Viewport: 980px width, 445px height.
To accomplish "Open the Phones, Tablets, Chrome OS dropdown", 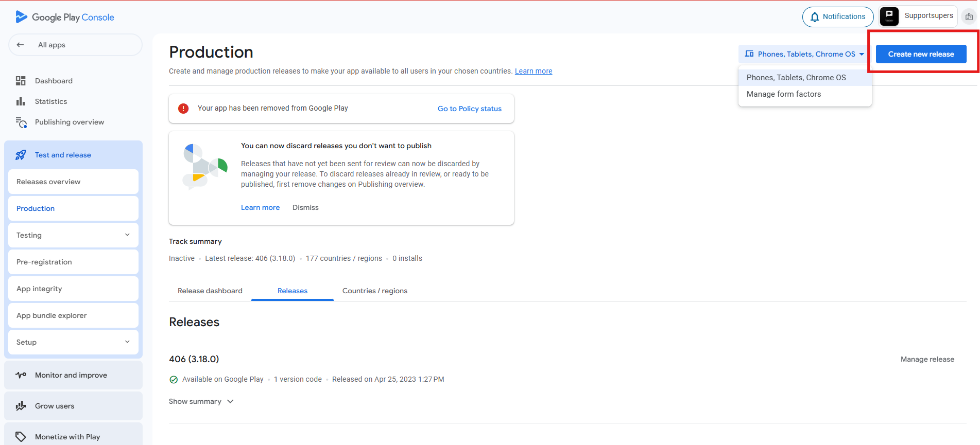I will click(x=804, y=54).
